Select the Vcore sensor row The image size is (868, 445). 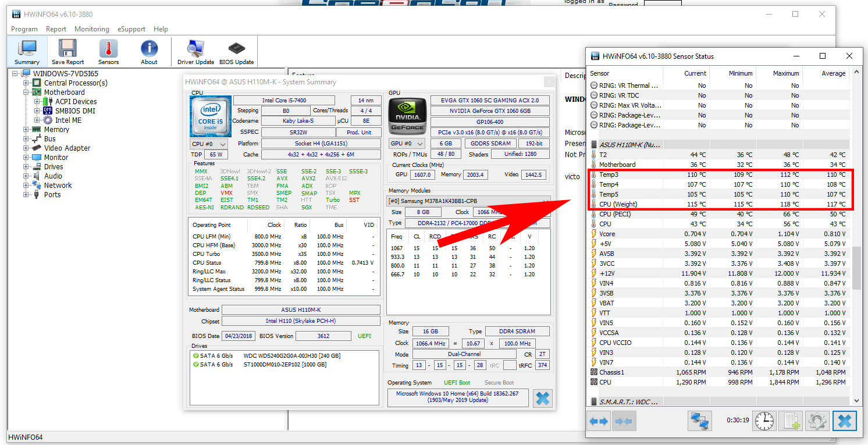(x=718, y=234)
